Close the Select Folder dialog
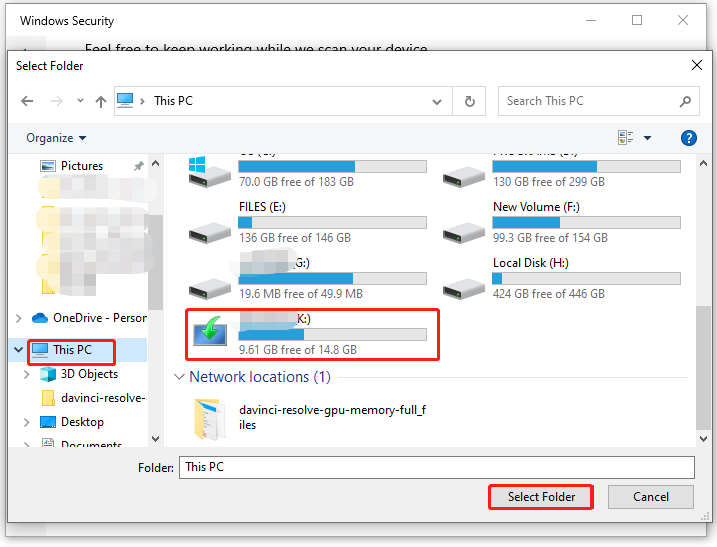 click(696, 65)
